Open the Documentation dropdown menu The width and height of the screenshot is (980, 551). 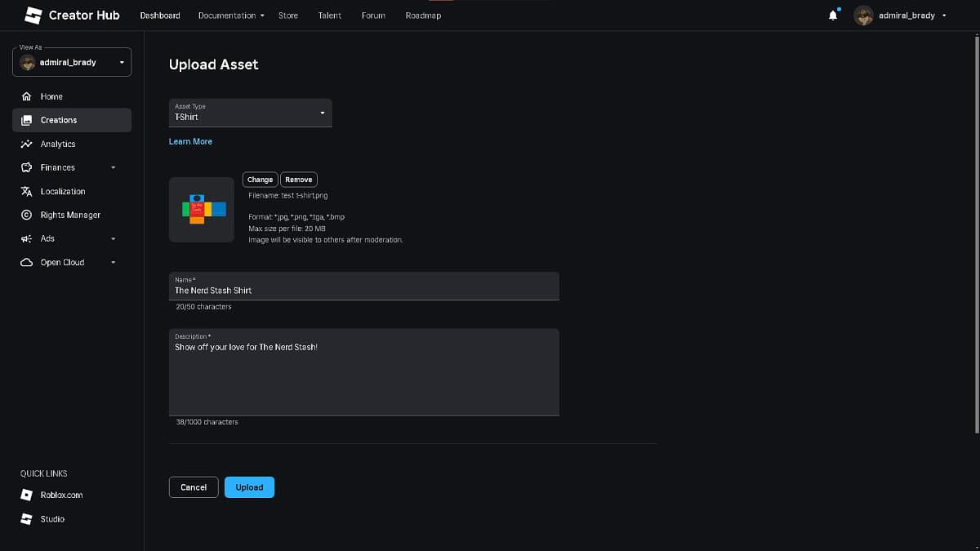pos(228,15)
